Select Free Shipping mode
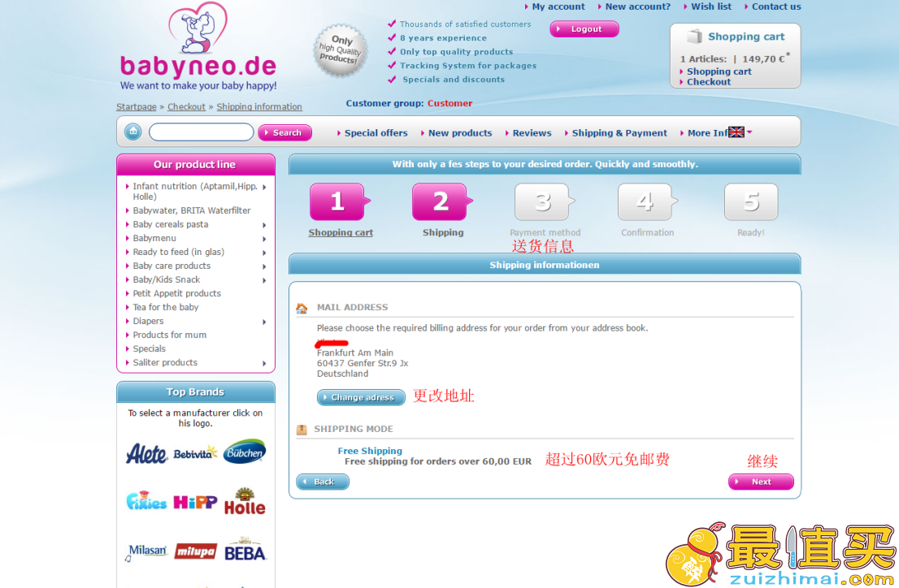Viewport: 899px width, 588px height. tap(370, 451)
